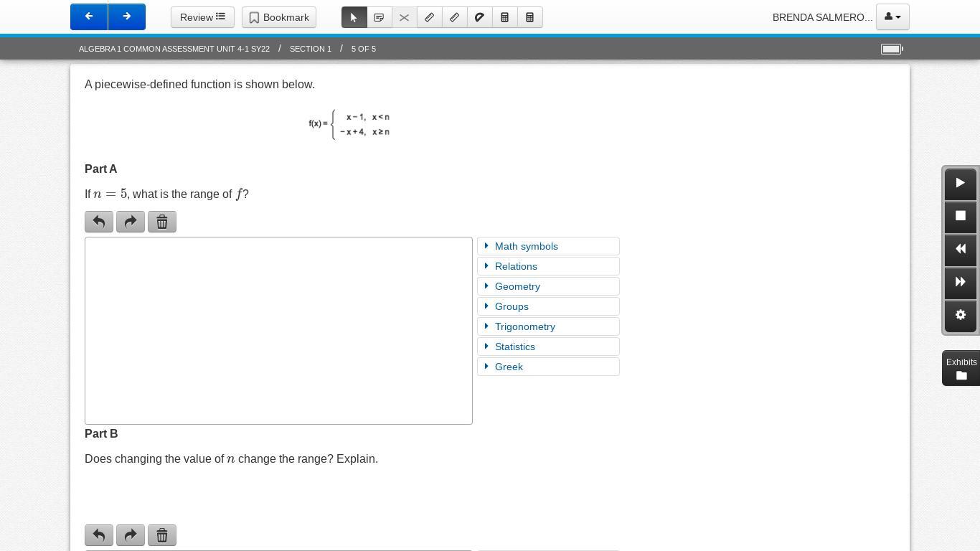Click the assessment title 'ALGEBRA 1 COMMON ASSESSMENT UNIT 4-1 SY22'

pyautogui.click(x=174, y=49)
